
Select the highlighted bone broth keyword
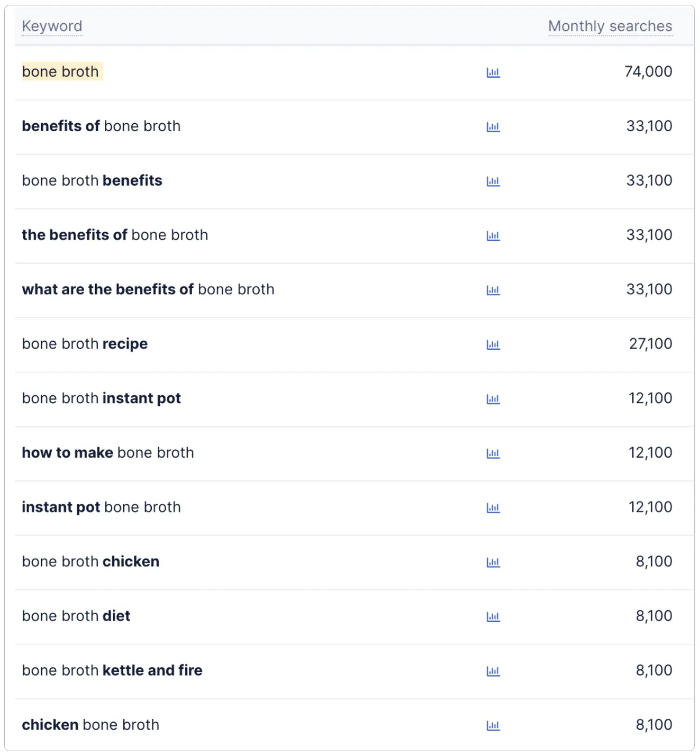click(60, 72)
